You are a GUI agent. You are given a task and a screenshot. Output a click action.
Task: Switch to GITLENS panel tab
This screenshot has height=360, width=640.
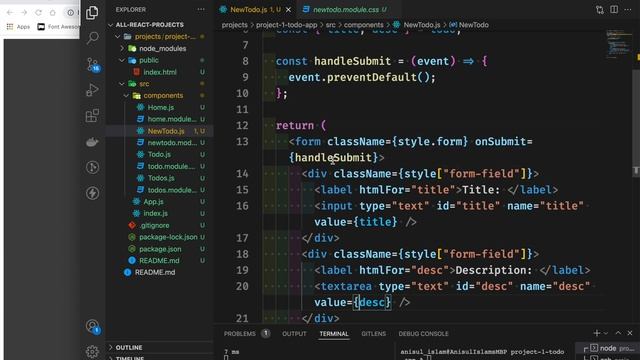(x=373, y=333)
